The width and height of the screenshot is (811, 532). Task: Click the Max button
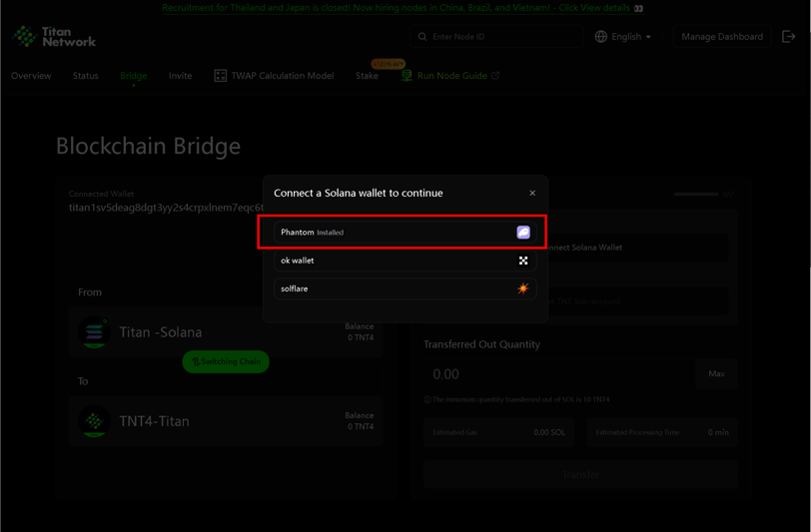click(717, 373)
